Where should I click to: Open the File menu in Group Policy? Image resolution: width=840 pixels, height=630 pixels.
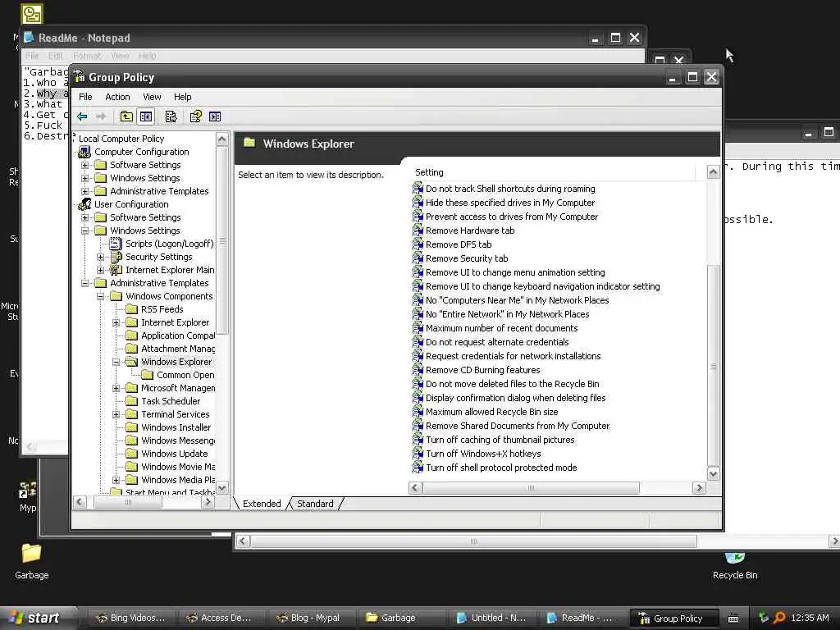point(85,97)
